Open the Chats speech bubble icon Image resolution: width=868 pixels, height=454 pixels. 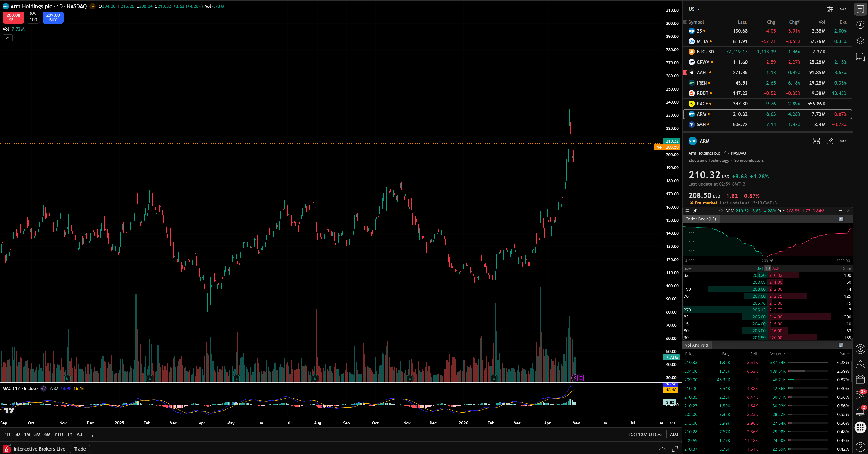[860, 57]
